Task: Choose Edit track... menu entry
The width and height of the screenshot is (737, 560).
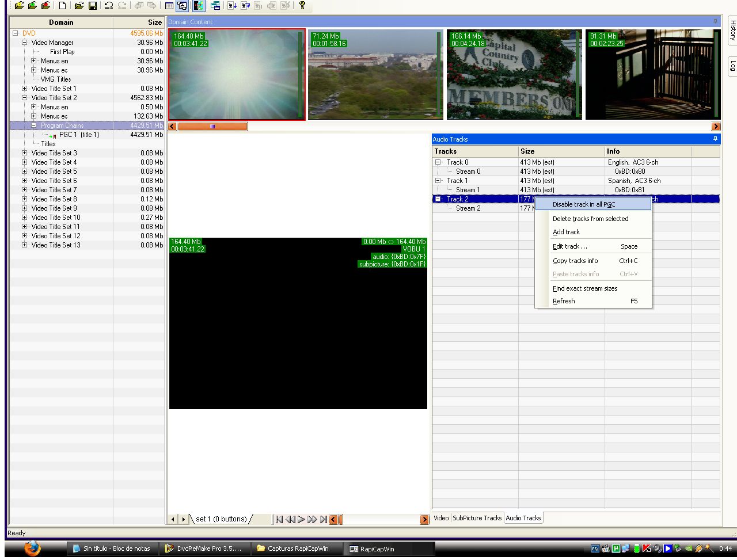Action: [x=593, y=246]
